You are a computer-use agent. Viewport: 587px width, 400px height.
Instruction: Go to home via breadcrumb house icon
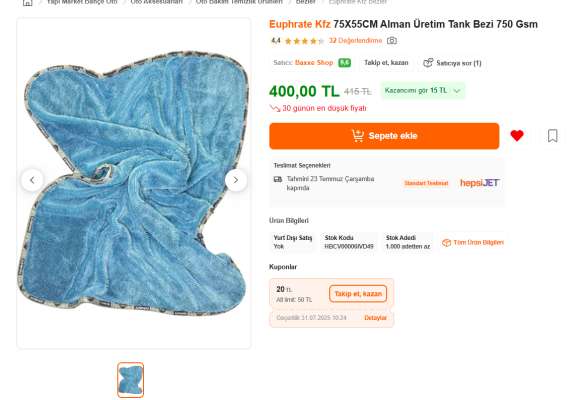(x=28, y=3)
